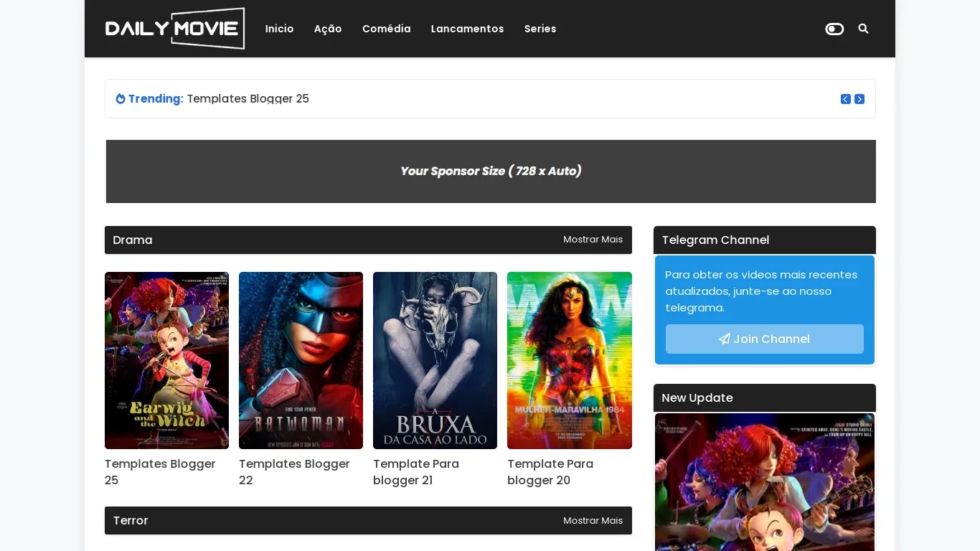Open the Batwoman poster
Screen dimensions: 980x551
coord(301,360)
